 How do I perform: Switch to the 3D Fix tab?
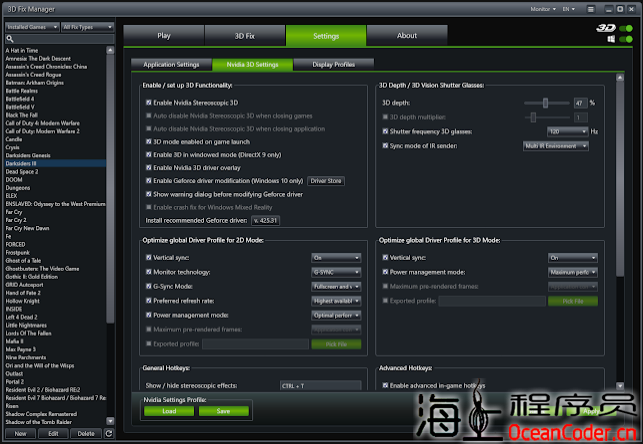click(245, 36)
